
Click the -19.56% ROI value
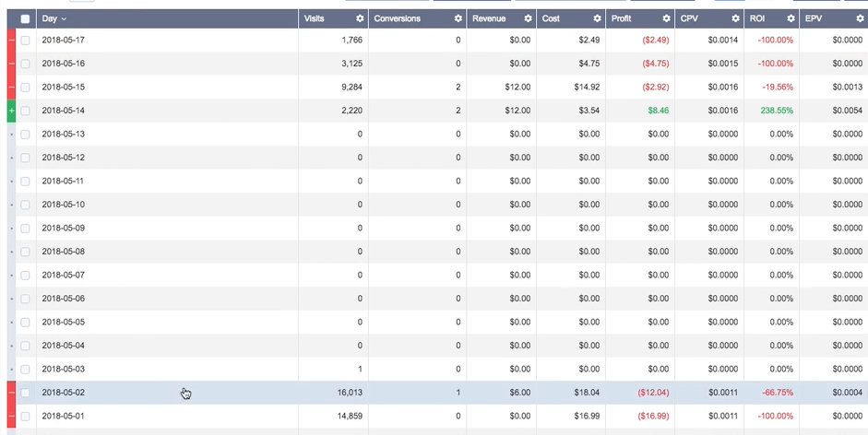pyautogui.click(x=778, y=88)
